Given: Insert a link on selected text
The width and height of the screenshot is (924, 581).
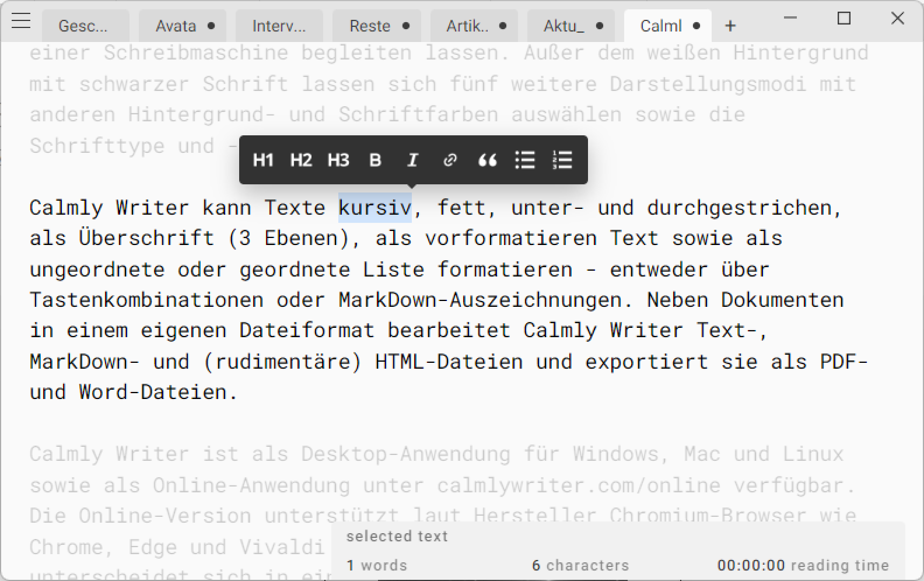Looking at the screenshot, I should (x=450, y=160).
